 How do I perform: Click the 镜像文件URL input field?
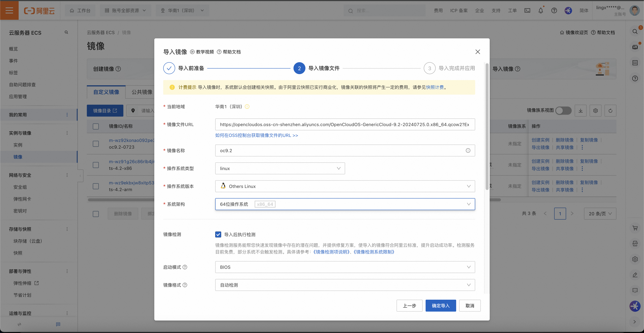pos(345,125)
